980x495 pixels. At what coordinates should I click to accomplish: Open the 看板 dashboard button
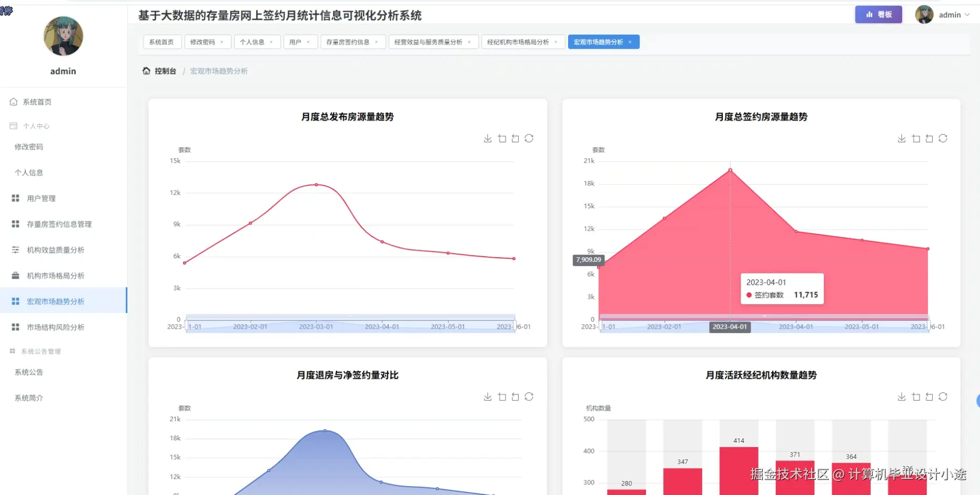pos(878,15)
